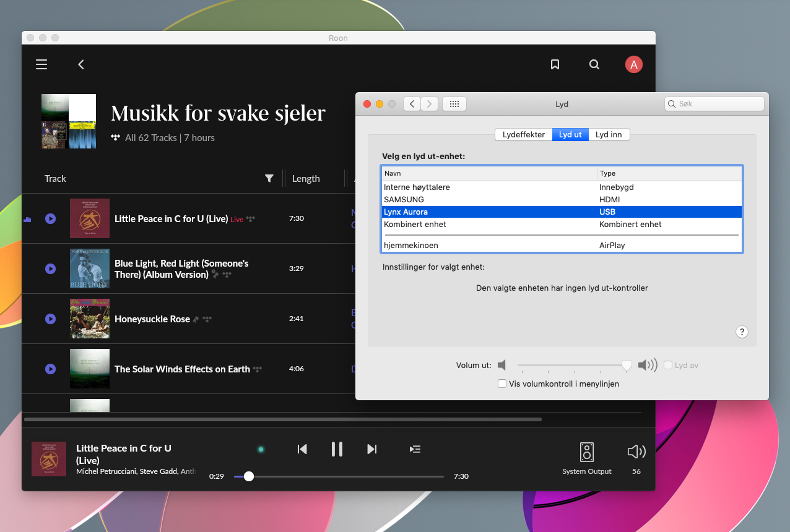Viewport: 790px width, 532px height.
Task: Open Blue Light album cover thumbnail
Action: click(90, 268)
